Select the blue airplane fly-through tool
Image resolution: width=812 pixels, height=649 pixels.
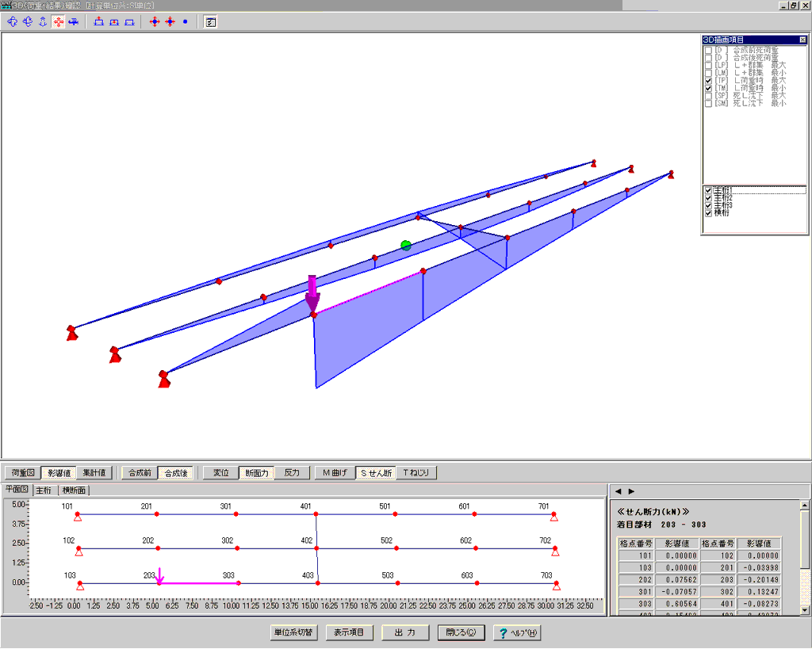point(74,21)
